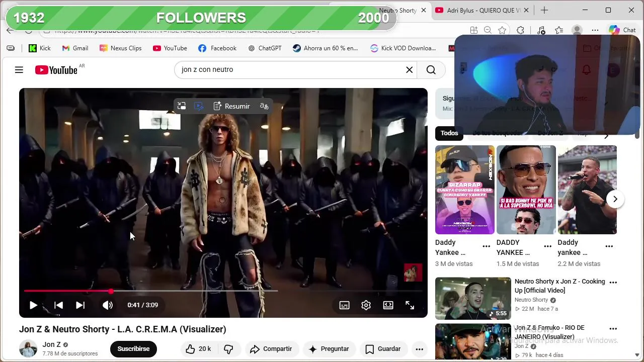
Task: Open the Bizarrap Daddy Yankee short thumbnail
Action: pos(465,190)
